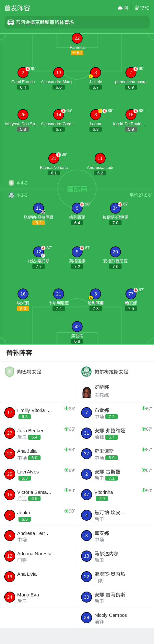Open goalkeeper Pamella number 22 circle
Screen dimensions: 154x644
coord(77,38)
